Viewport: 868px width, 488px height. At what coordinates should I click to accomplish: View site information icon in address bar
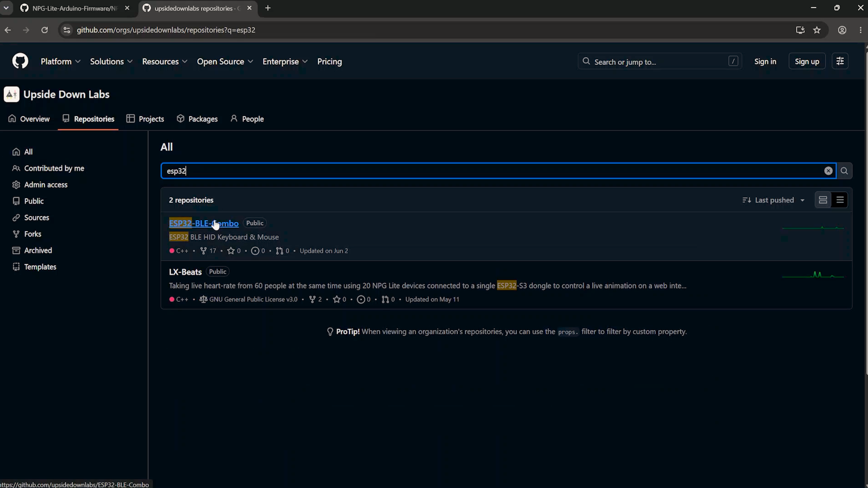(x=67, y=30)
